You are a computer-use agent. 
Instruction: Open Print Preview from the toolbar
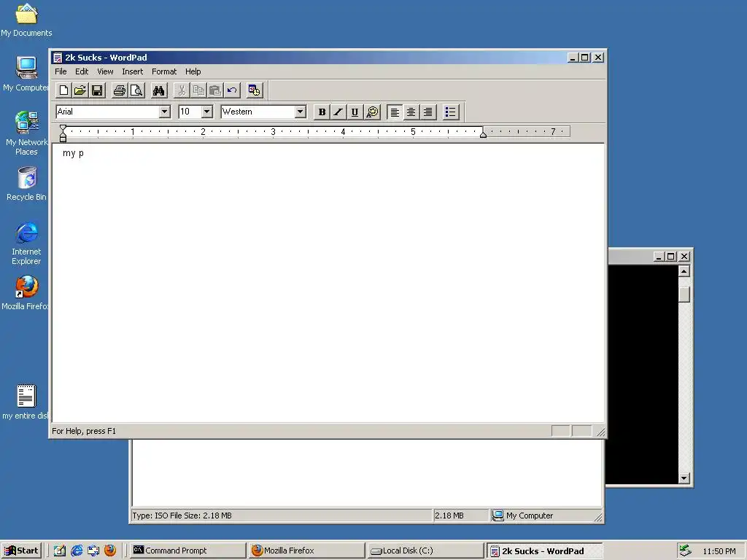(x=136, y=90)
